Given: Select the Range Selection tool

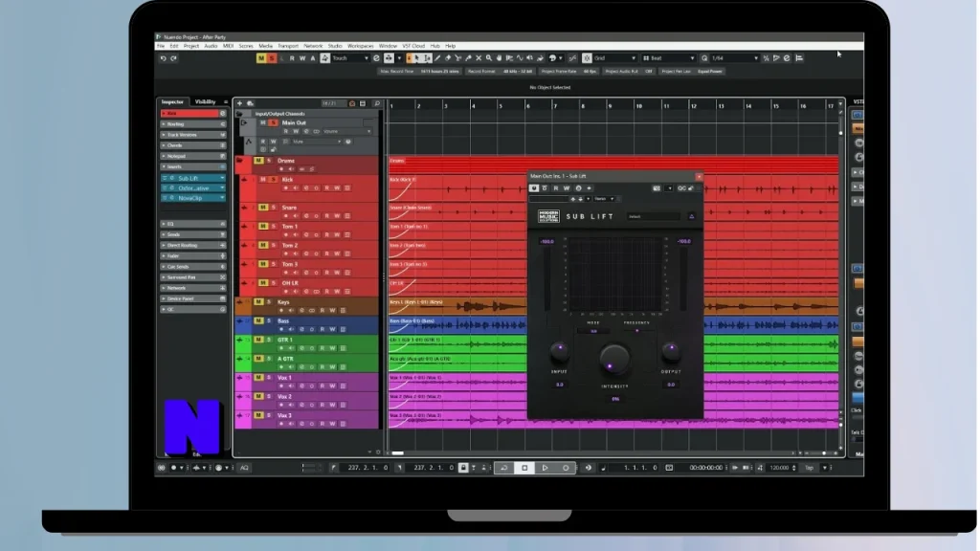Looking at the screenshot, I should pyautogui.click(x=428, y=58).
